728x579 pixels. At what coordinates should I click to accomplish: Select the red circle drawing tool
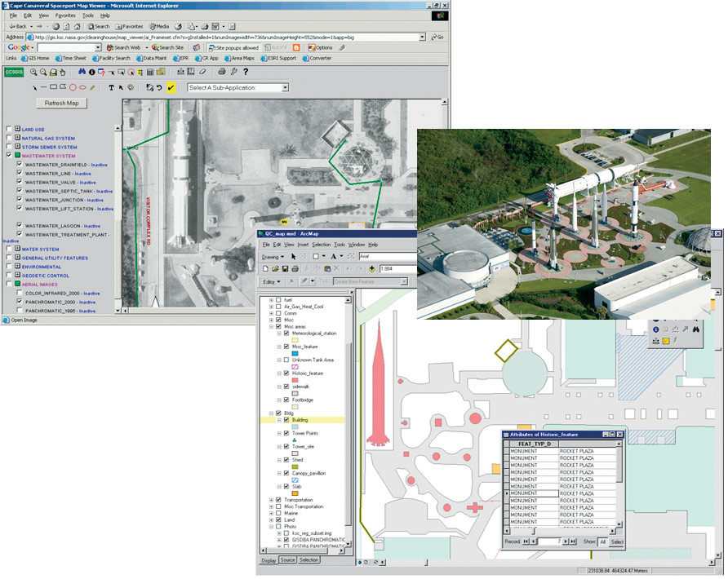point(73,87)
